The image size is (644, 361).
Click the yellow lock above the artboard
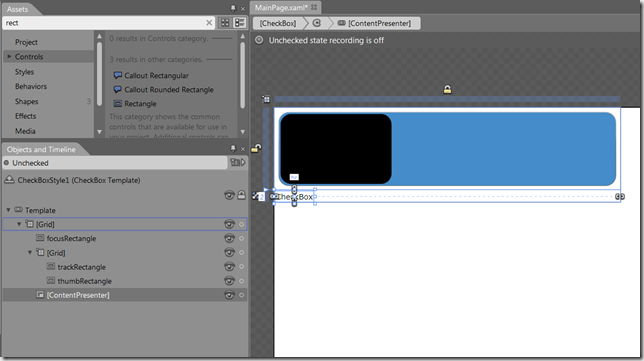447,89
